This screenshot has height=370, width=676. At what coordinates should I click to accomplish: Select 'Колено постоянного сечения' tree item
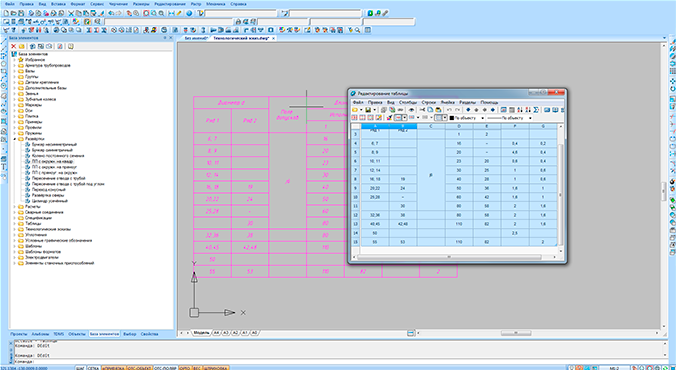pyautogui.click(x=58, y=156)
